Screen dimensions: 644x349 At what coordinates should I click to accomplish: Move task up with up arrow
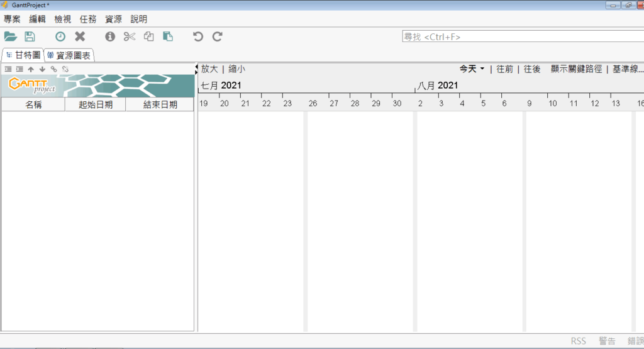pyautogui.click(x=31, y=69)
